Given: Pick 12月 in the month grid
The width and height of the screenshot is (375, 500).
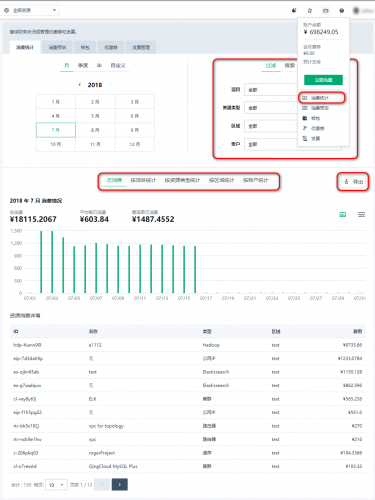Looking at the screenshot, I should click(x=135, y=144).
